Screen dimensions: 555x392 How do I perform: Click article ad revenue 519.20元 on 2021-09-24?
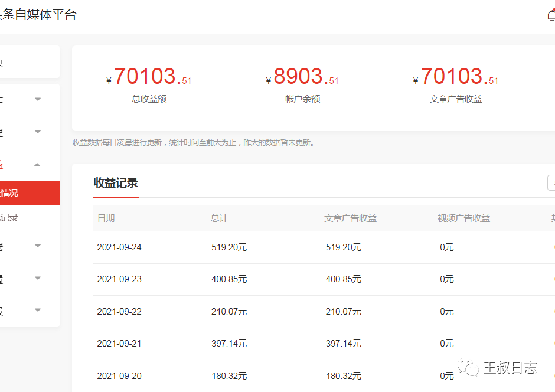pos(344,247)
